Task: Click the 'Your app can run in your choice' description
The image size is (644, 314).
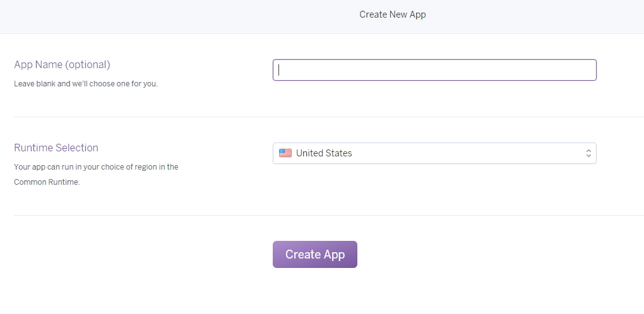Action: 96,167
